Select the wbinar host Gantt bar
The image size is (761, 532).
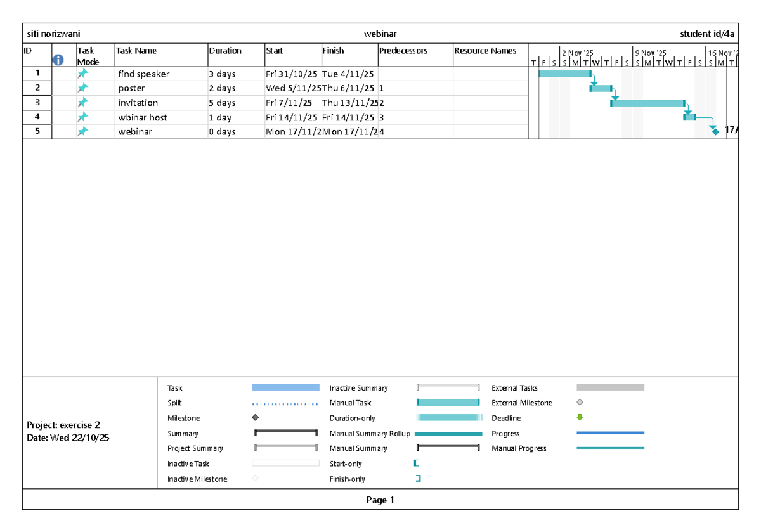[690, 117]
